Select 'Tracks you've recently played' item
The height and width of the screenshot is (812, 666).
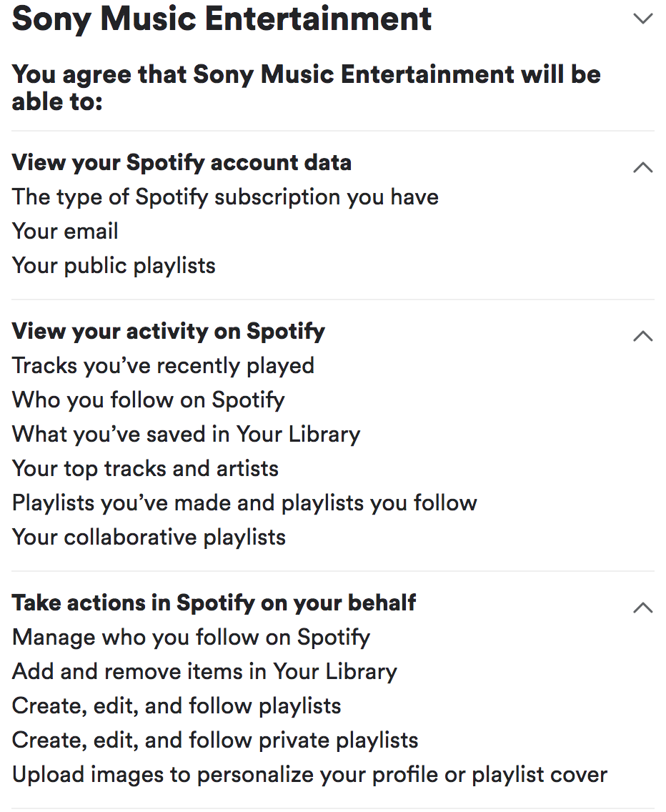click(x=163, y=366)
